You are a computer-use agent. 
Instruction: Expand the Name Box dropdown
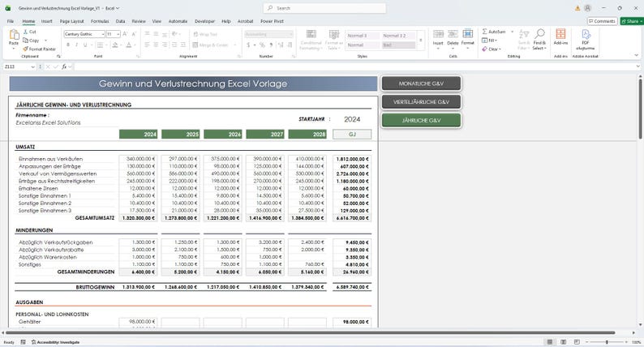(33, 66)
